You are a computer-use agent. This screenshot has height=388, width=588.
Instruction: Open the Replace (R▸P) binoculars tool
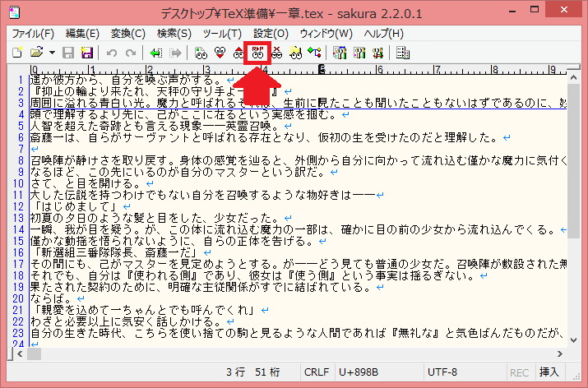(257, 53)
